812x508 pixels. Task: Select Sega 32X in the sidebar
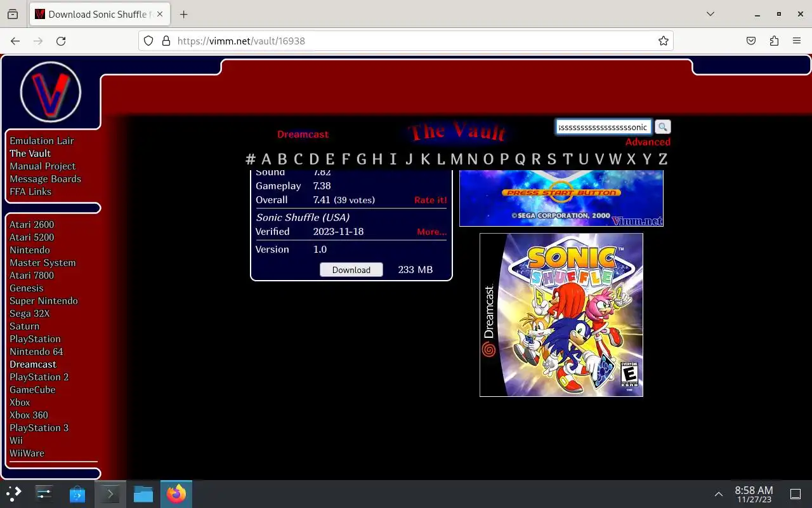pos(29,314)
